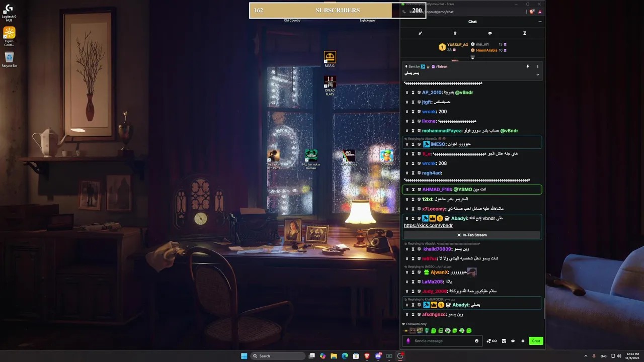Viewport: 644px width, 362px height.
Task: Select the DREAD FLATS desktop shortcut
Action: (x=330, y=86)
